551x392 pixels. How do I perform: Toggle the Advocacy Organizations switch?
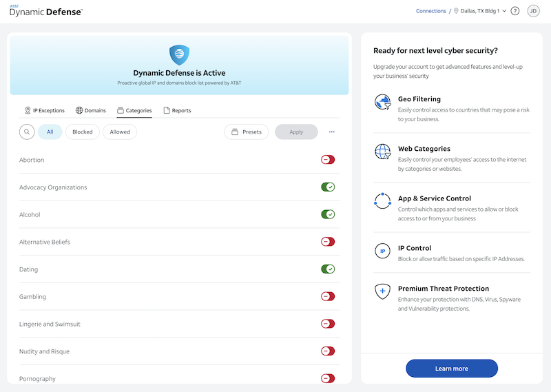[x=328, y=187]
